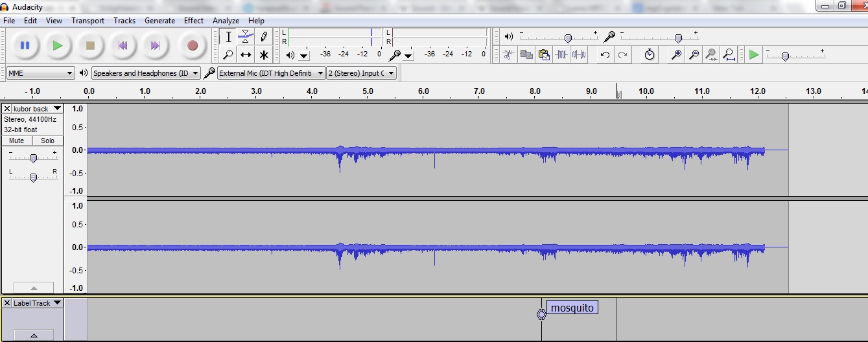Image resolution: width=868 pixels, height=342 pixels.
Task: Click the mosquito label
Action: (x=572, y=308)
